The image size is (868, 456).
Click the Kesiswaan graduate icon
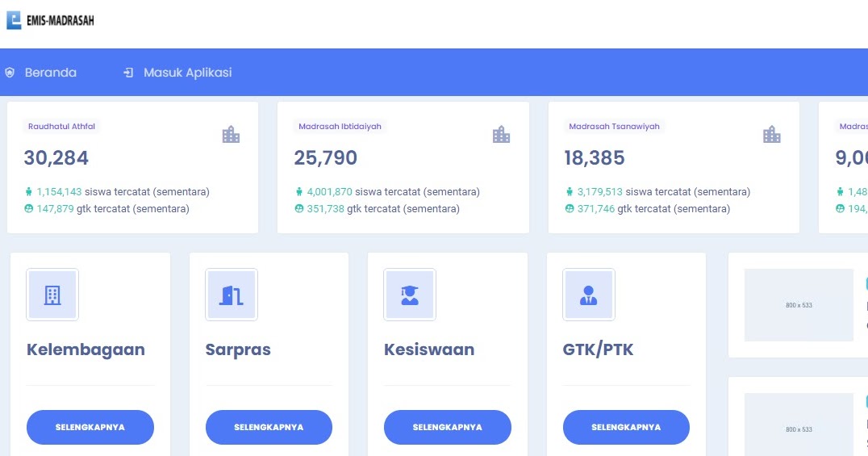[x=410, y=295]
